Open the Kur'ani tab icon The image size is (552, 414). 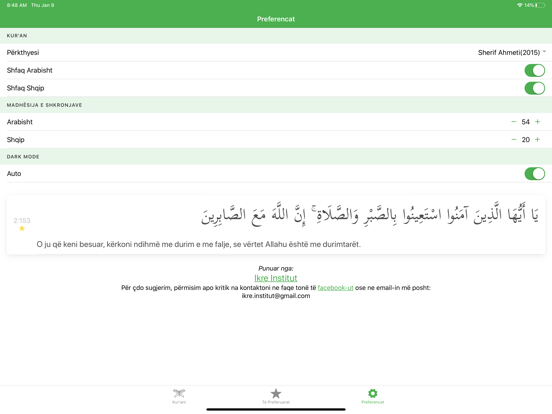[179, 396]
